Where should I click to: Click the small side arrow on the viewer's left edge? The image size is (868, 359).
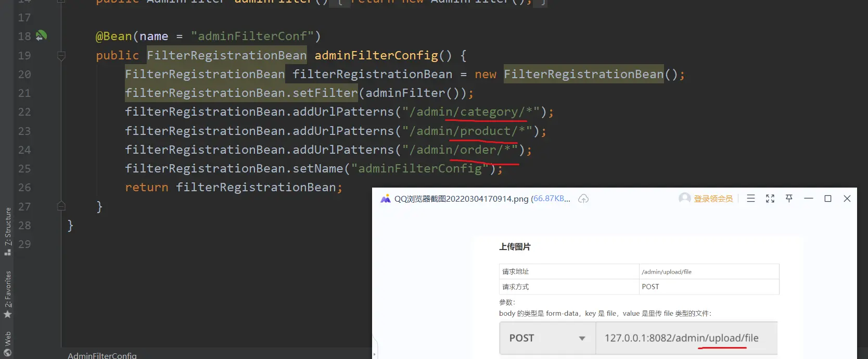375,355
